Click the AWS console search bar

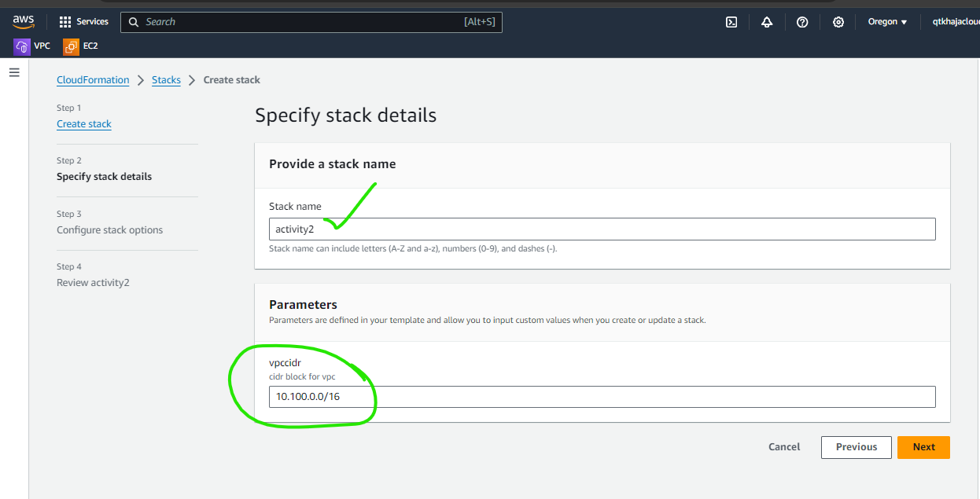click(x=311, y=21)
